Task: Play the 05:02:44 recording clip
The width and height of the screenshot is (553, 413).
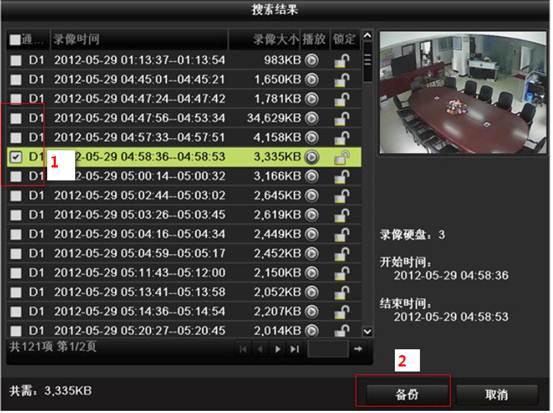Action: pyautogui.click(x=313, y=196)
